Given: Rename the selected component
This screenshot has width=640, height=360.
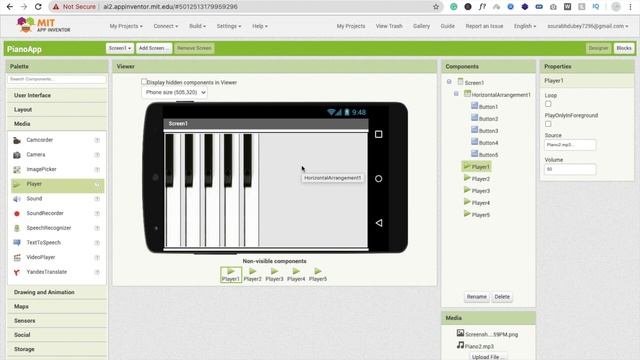Looking at the screenshot, I should 477,297.
